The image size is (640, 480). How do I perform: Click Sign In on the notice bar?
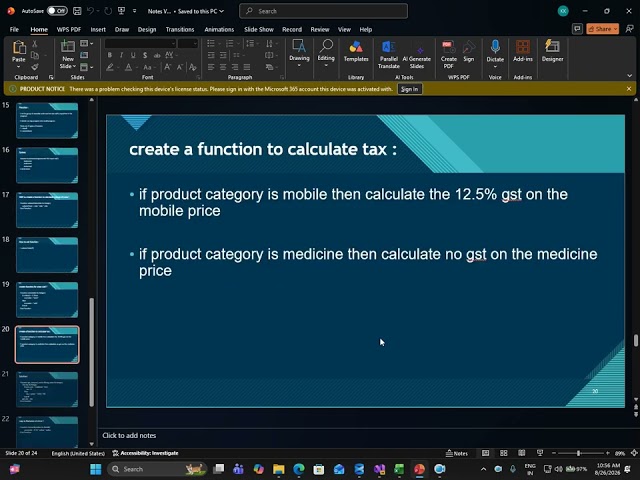(x=409, y=89)
